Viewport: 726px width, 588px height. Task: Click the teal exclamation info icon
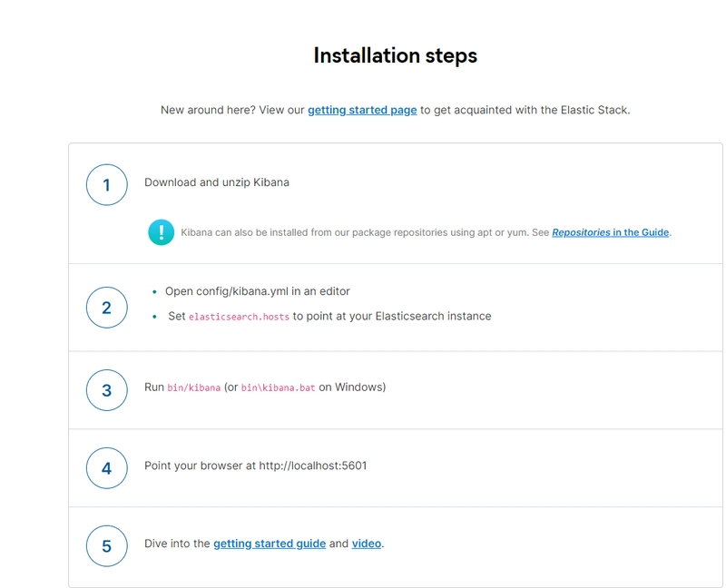pyautogui.click(x=162, y=232)
